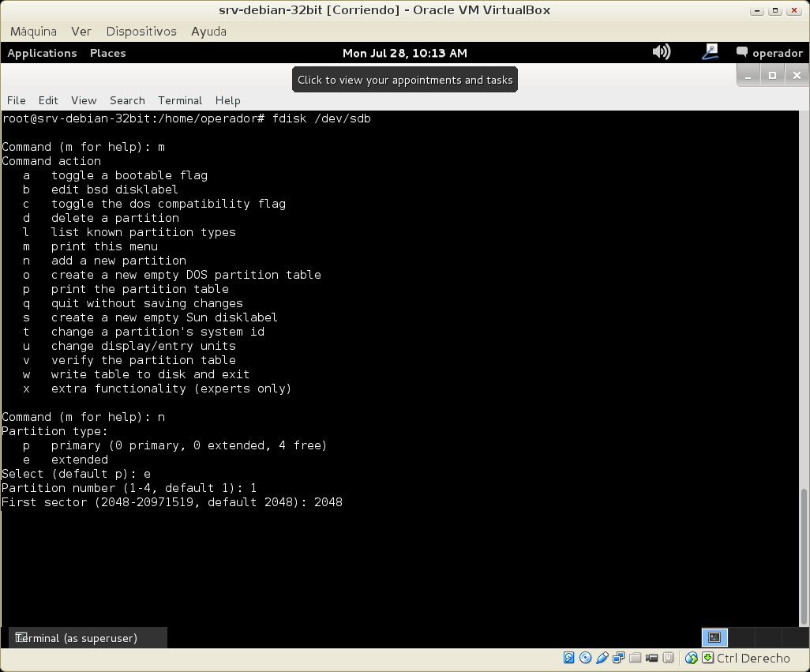Click the mouse integration status icon
Image resolution: width=810 pixels, height=672 pixels.
[692, 658]
